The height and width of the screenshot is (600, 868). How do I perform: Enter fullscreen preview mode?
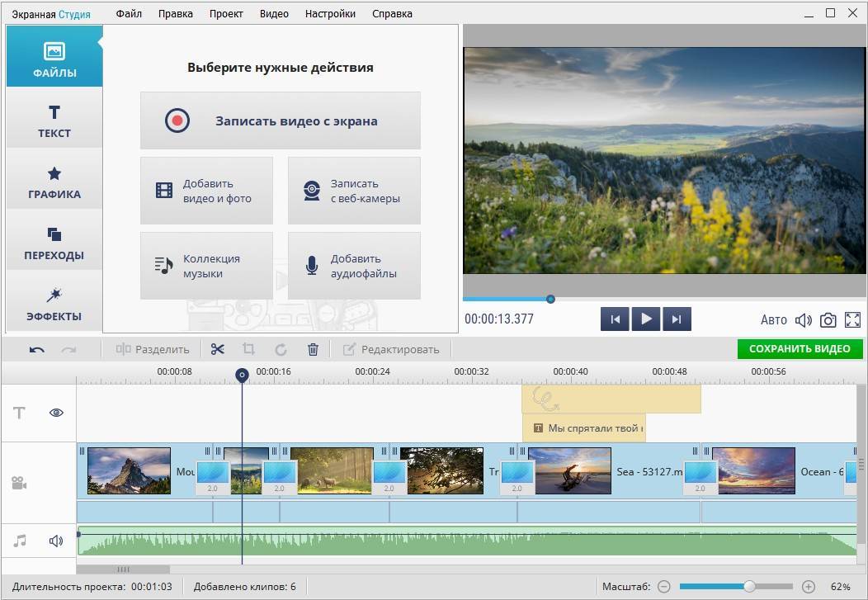pyautogui.click(x=852, y=320)
